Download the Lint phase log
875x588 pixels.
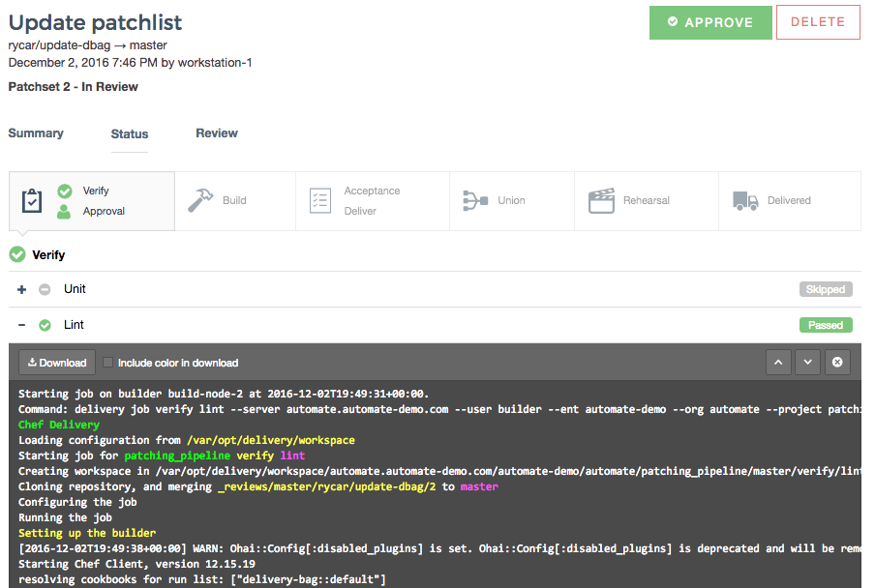point(56,362)
